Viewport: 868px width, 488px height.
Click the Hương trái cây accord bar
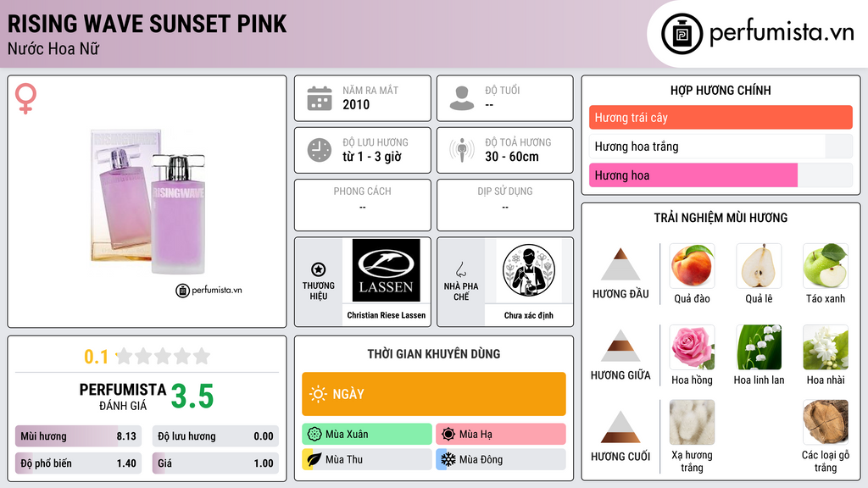(721, 117)
